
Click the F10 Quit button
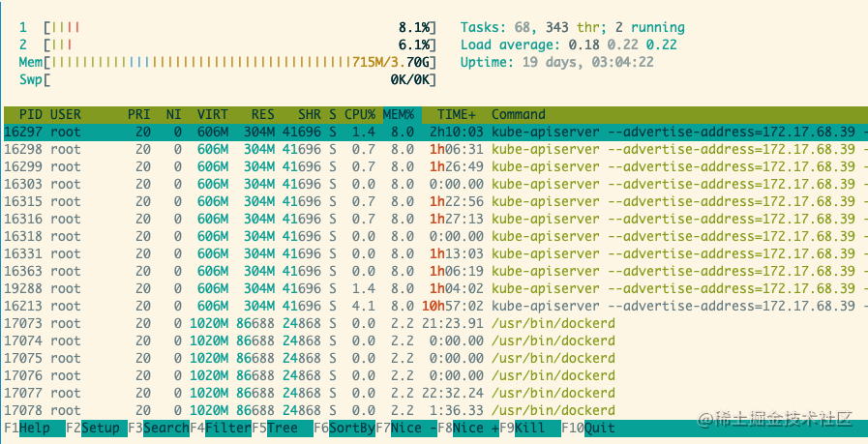(x=589, y=429)
